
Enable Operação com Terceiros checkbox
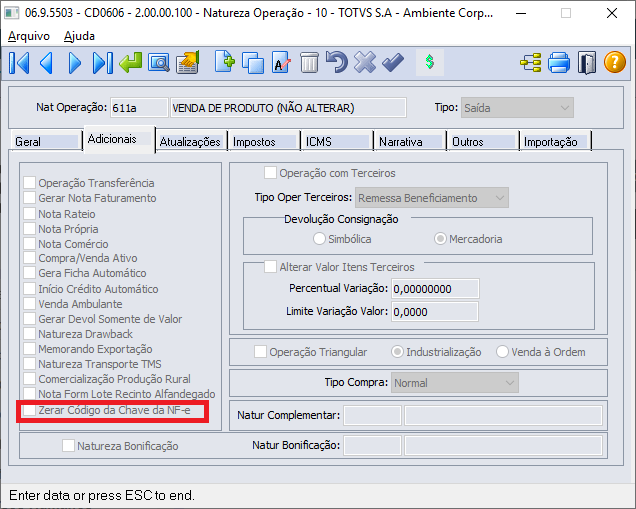point(270,173)
